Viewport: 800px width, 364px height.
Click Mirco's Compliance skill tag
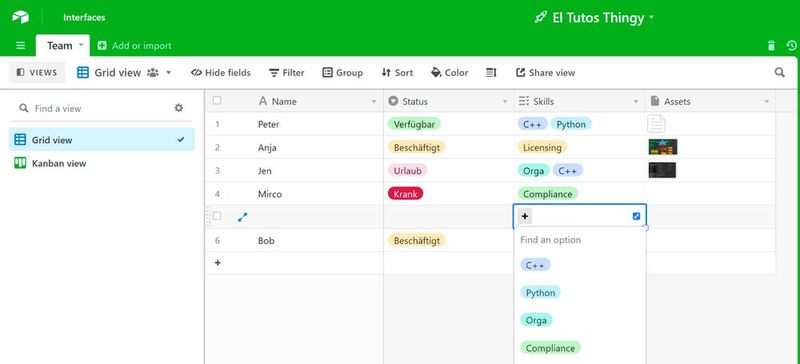pos(548,194)
